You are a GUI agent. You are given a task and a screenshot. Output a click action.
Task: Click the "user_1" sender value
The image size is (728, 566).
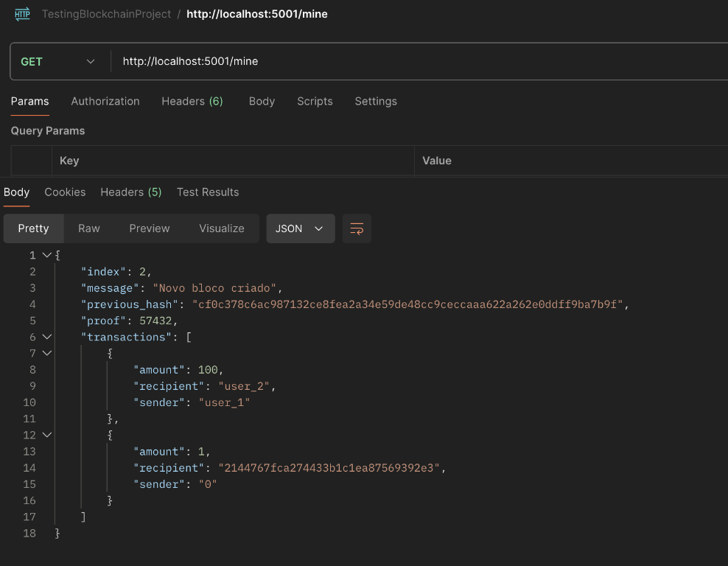[x=224, y=402]
